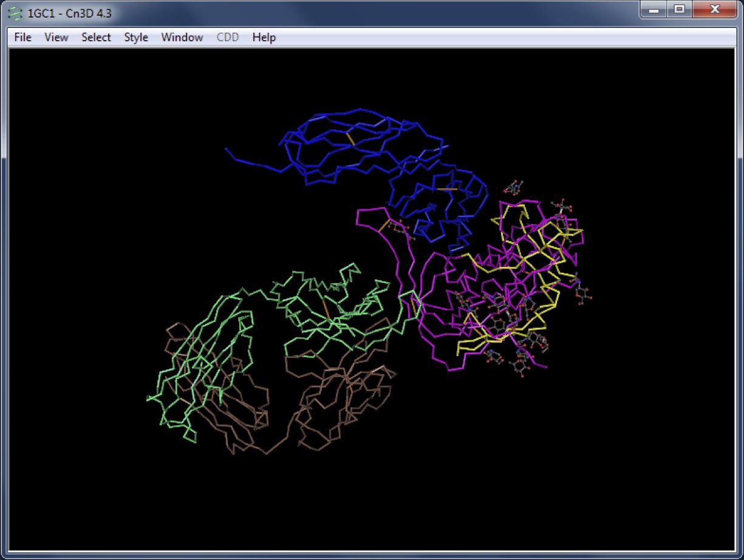Click the Cn3D application icon in title bar
Viewport: 744px width, 560px height.
(x=16, y=13)
